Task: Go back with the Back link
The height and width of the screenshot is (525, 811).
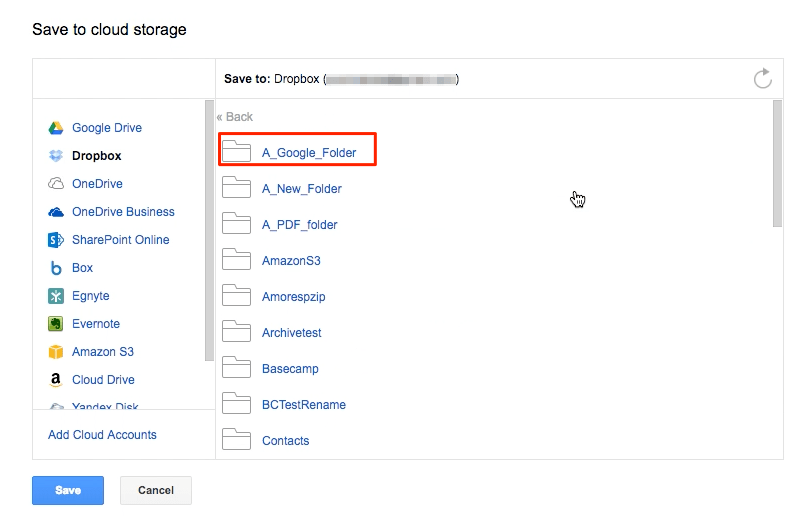Action: click(235, 117)
